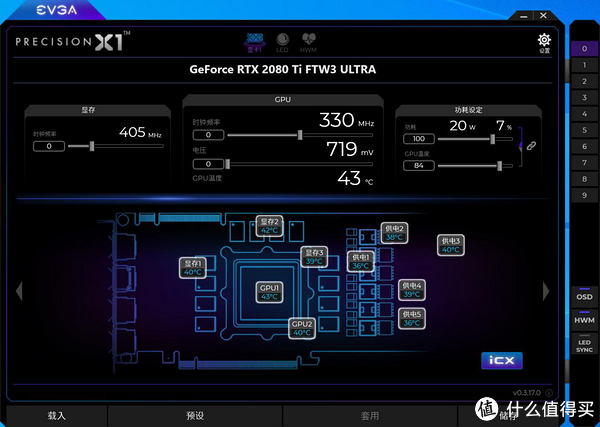Adjust the GPU voltage slider handle
Screen dimensions: 600x427
228,164
